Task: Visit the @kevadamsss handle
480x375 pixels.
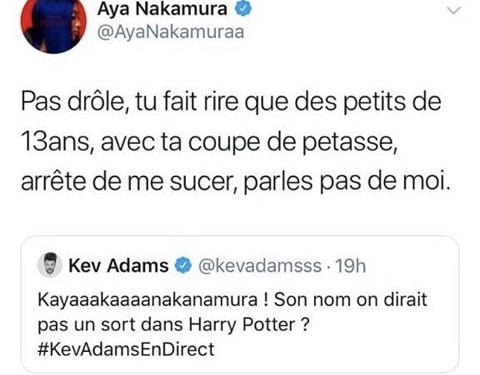Action: pos(260,266)
